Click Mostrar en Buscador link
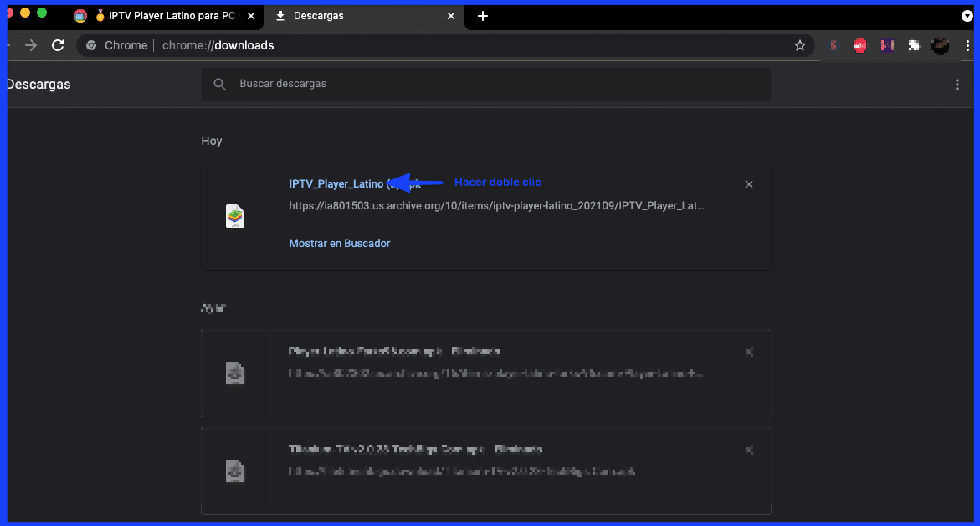This screenshot has height=526, width=980. pyautogui.click(x=339, y=243)
